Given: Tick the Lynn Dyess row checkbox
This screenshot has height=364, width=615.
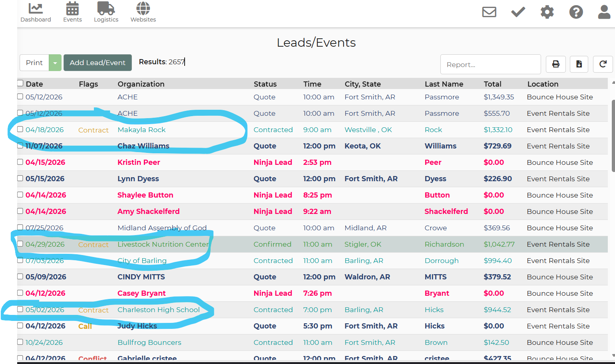Looking at the screenshot, I should click(x=20, y=178).
